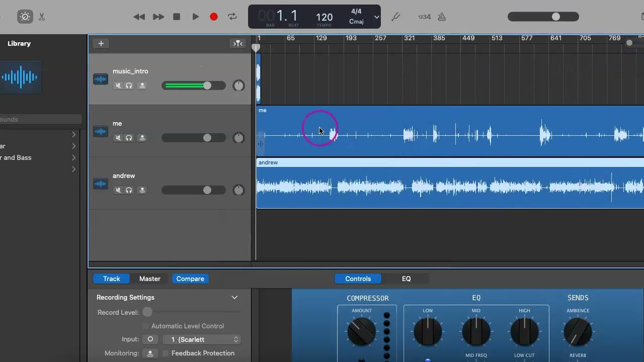644x362 pixels.
Task: Add a new track with the plus button
Action: 101,43
